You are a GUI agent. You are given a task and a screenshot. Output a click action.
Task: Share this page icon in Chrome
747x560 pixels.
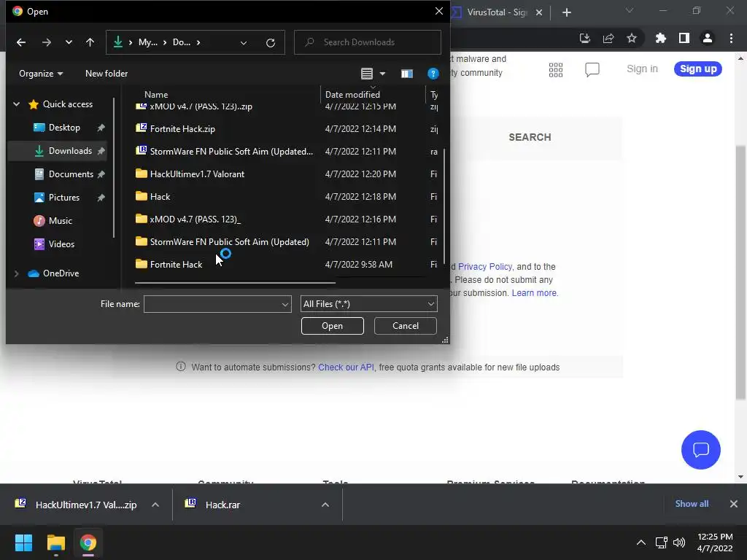[608, 38]
